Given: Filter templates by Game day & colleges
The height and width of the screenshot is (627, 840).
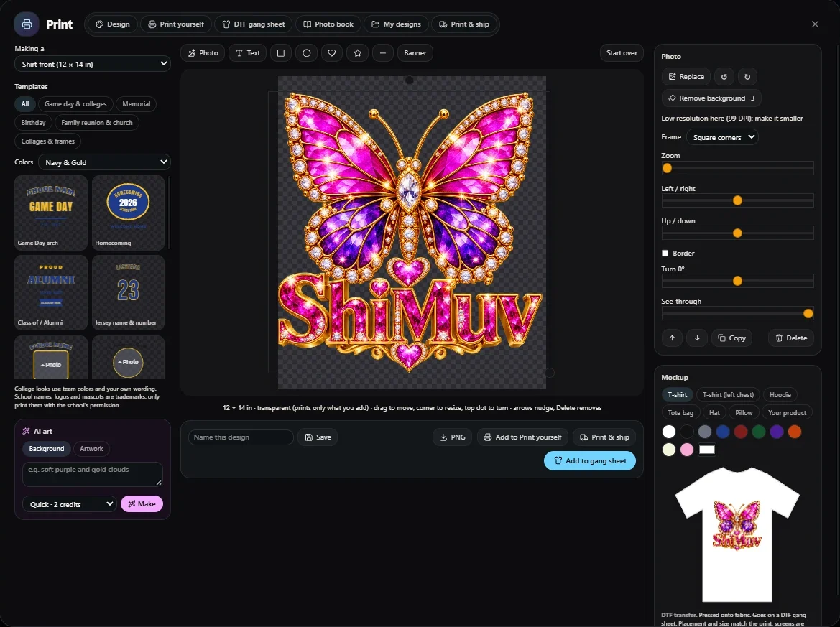Looking at the screenshot, I should pyautogui.click(x=75, y=104).
